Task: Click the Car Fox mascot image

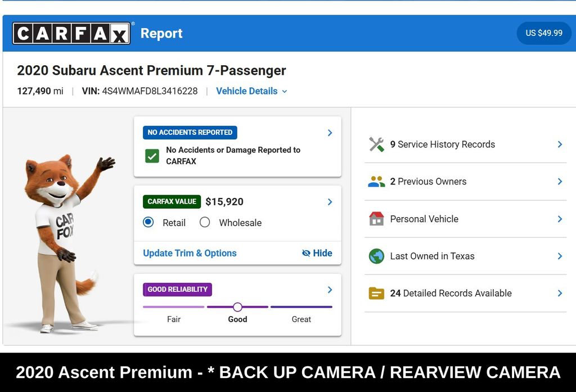Action: pos(65,243)
